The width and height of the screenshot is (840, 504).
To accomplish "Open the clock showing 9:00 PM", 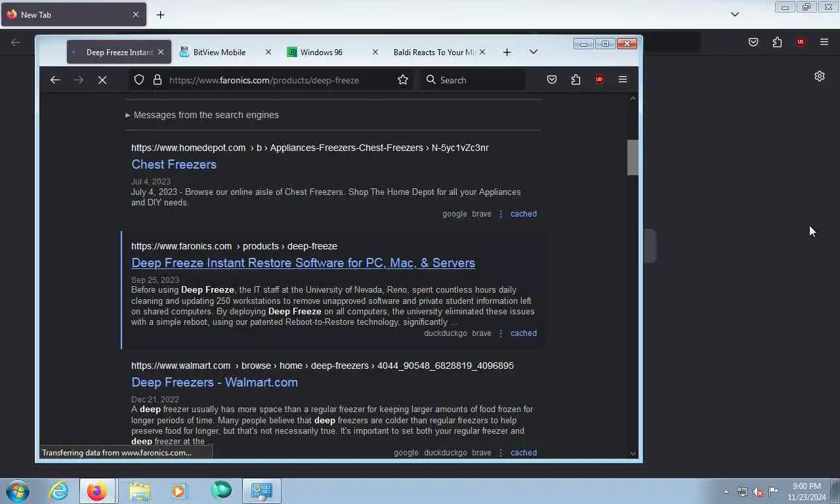I will pyautogui.click(x=807, y=492).
